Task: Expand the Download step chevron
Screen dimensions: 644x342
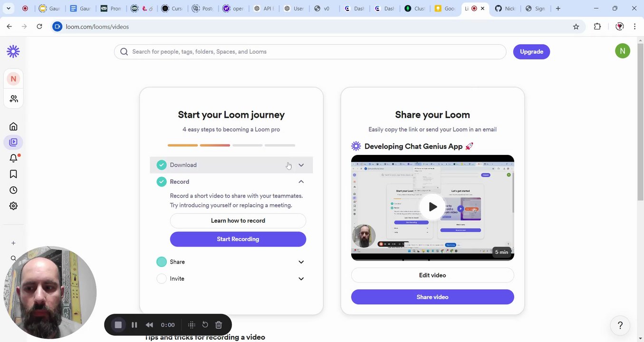Action: [301, 165]
